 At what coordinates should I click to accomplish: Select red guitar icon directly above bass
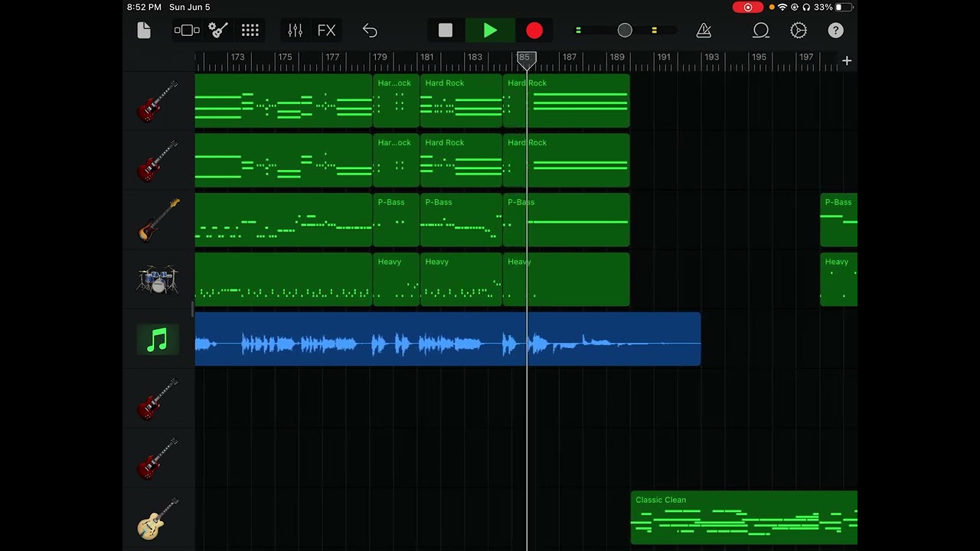click(158, 161)
